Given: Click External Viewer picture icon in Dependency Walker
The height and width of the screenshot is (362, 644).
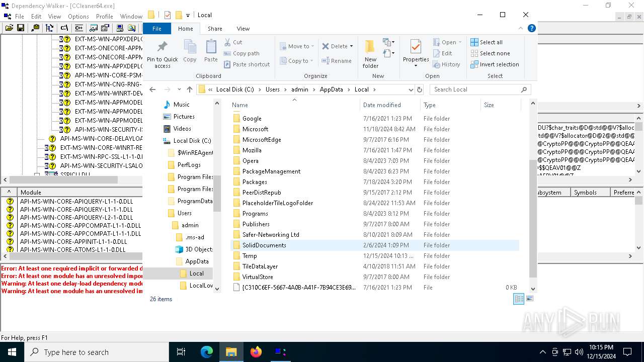Looking at the screenshot, I should 94,28.
